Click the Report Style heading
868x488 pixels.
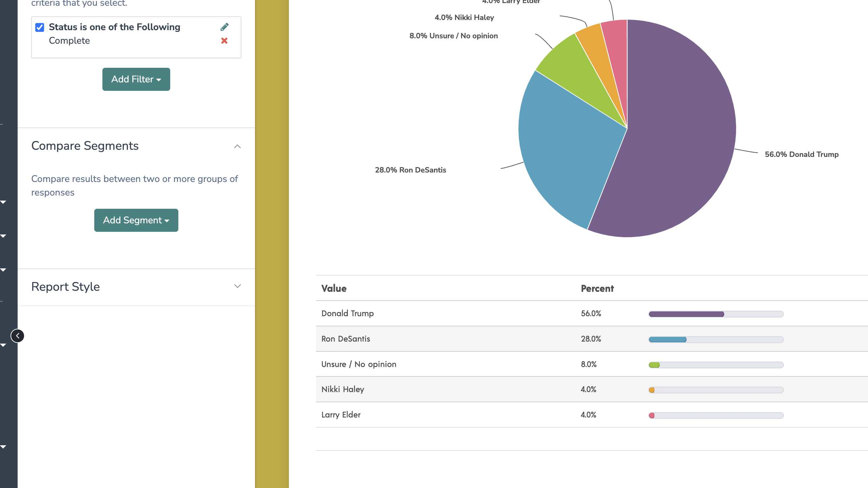65,287
